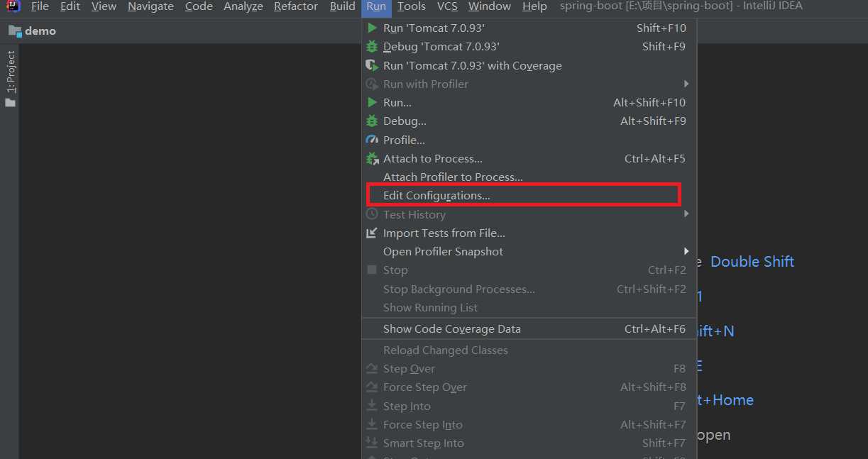Open the 1: Project tool window tab
The width and height of the screenshot is (868, 459).
click(10, 72)
